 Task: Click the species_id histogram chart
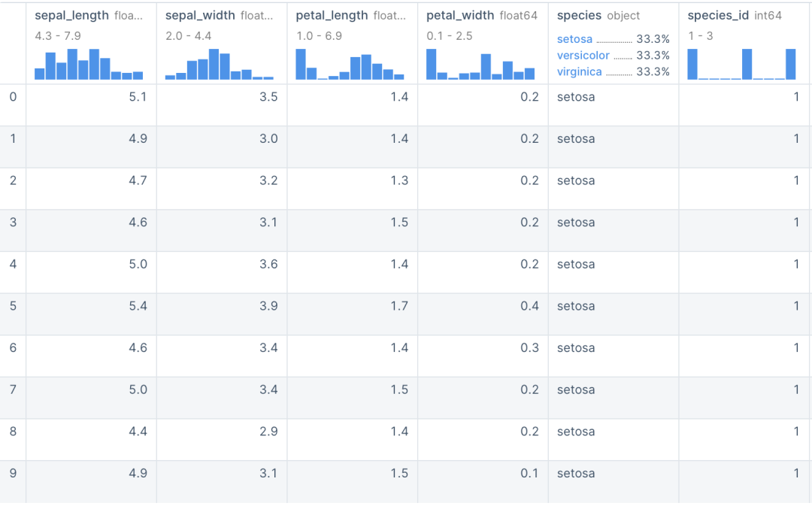(741, 64)
